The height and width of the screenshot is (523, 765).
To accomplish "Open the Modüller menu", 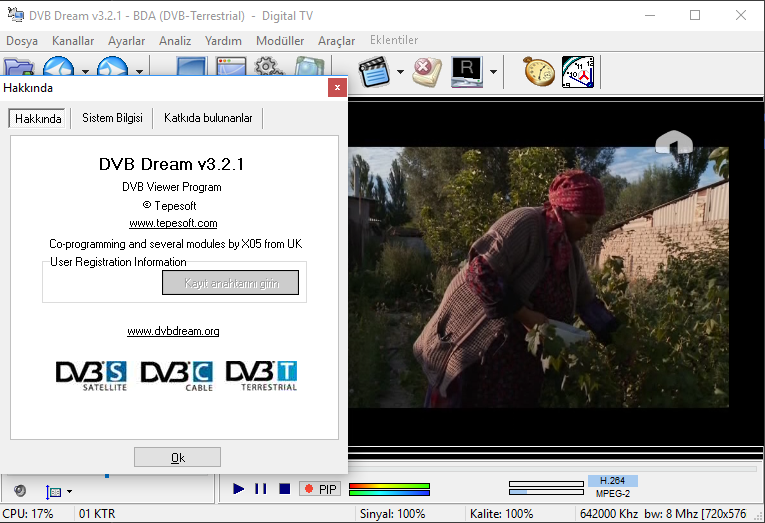I will [280, 41].
